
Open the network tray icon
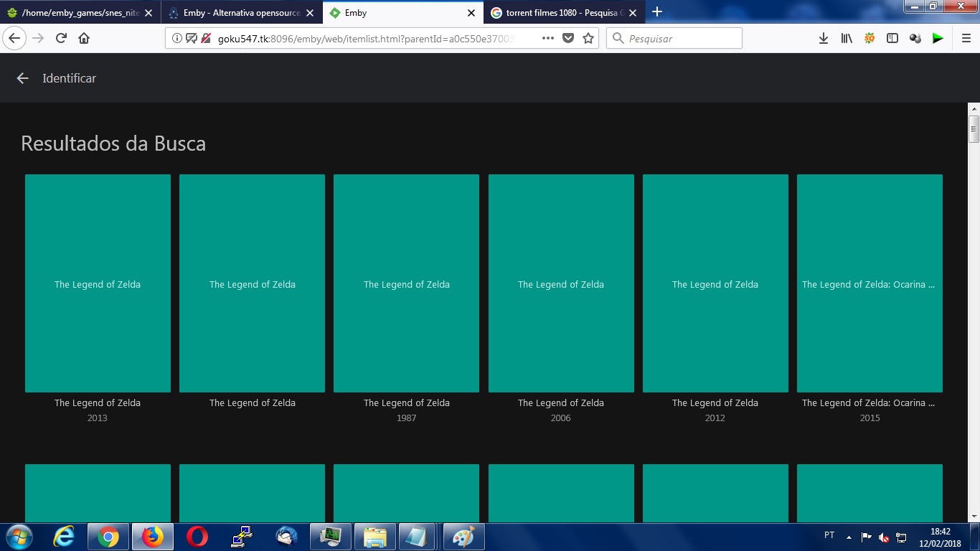coord(902,537)
